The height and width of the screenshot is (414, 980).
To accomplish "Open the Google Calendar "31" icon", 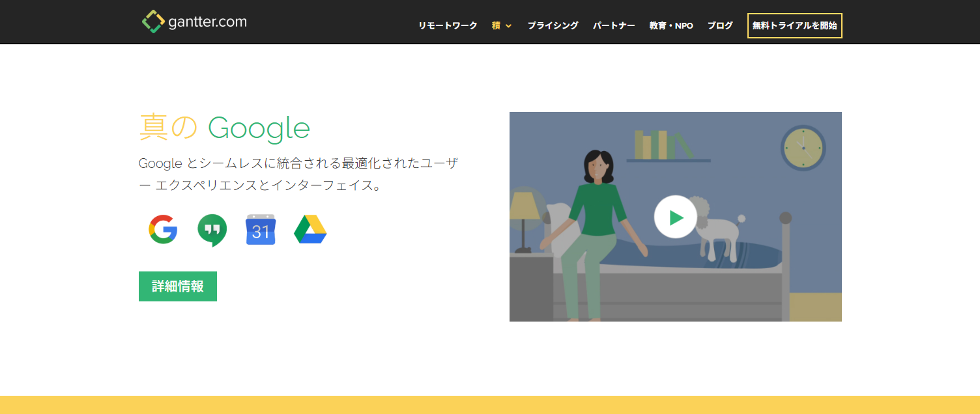I will [260, 229].
